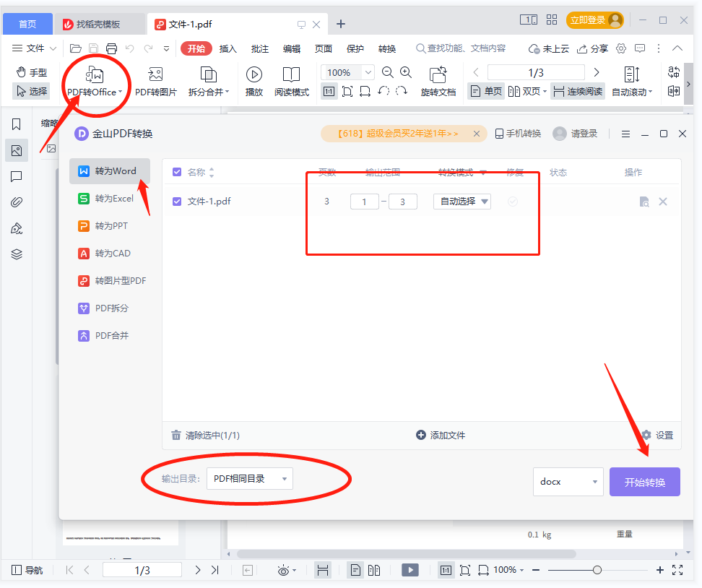Open the 拆分合并 split-merge tool
Image resolution: width=702 pixels, height=588 pixels.
[209, 82]
